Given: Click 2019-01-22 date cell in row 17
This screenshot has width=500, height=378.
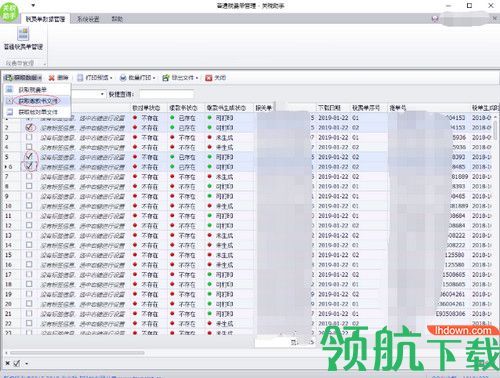Looking at the screenshot, I should coord(333,275).
